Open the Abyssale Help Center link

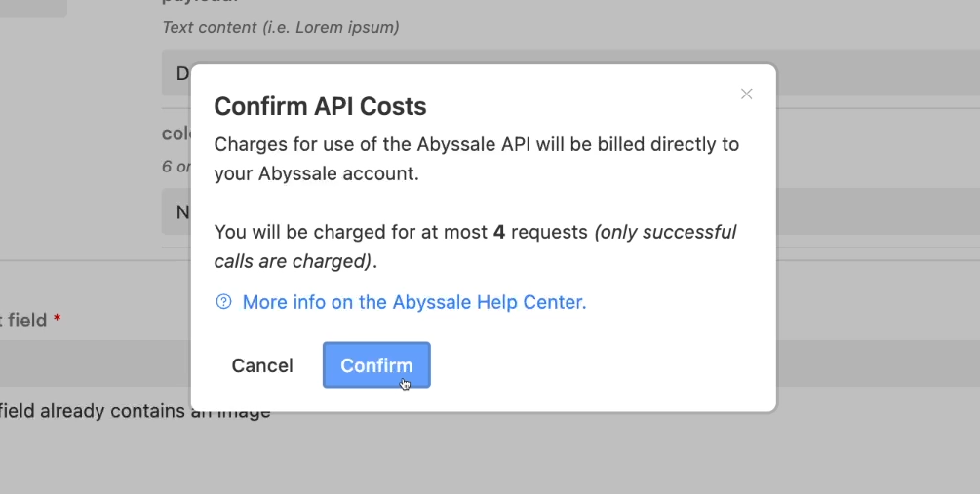(414, 302)
